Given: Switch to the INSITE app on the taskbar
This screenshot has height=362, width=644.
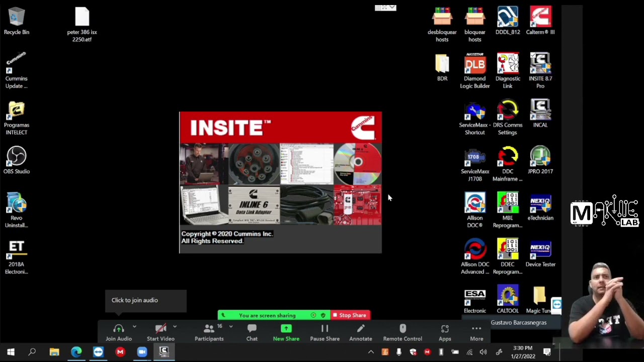Looking at the screenshot, I should click(x=164, y=352).
